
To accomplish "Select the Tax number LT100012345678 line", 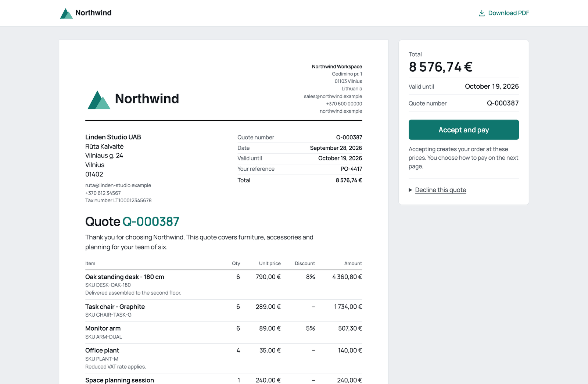I will [x=118, y=200].
